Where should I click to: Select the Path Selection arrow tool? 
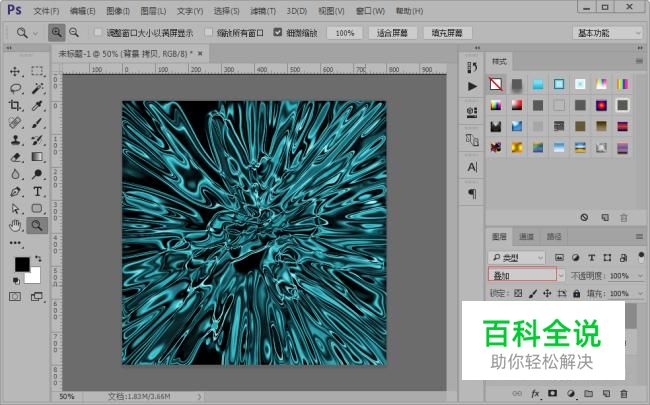pyautogui.click(x=15, y=209)
